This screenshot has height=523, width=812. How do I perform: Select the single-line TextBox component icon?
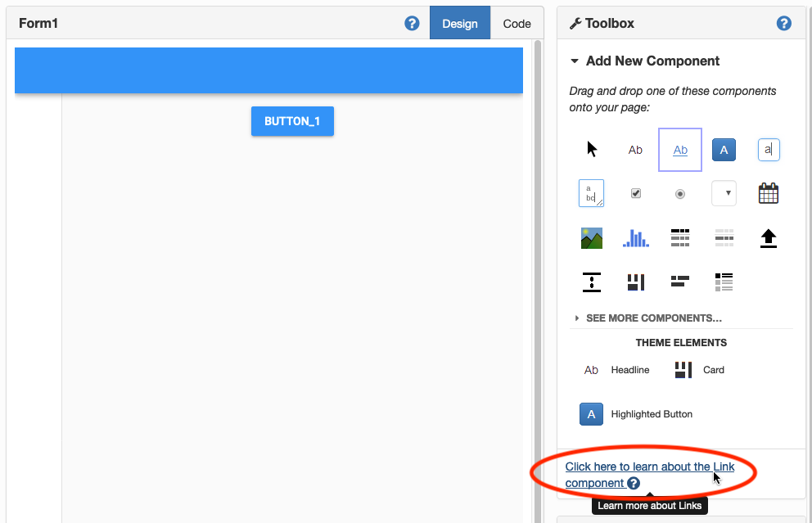click(x=768, y=150)
